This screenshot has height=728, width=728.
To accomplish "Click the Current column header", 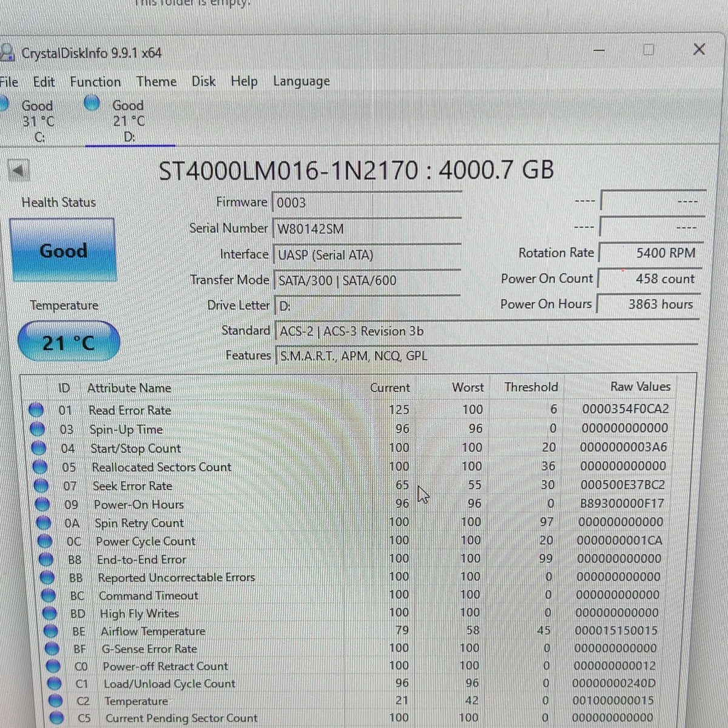I will coord(390,387).
